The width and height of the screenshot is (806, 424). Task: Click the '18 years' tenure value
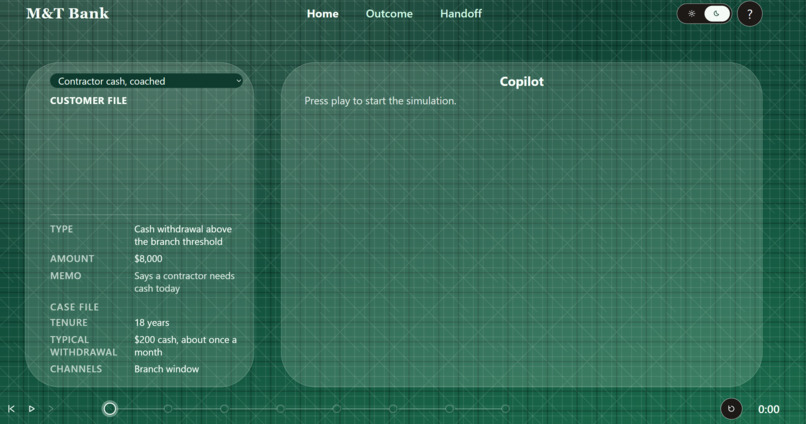152,323
